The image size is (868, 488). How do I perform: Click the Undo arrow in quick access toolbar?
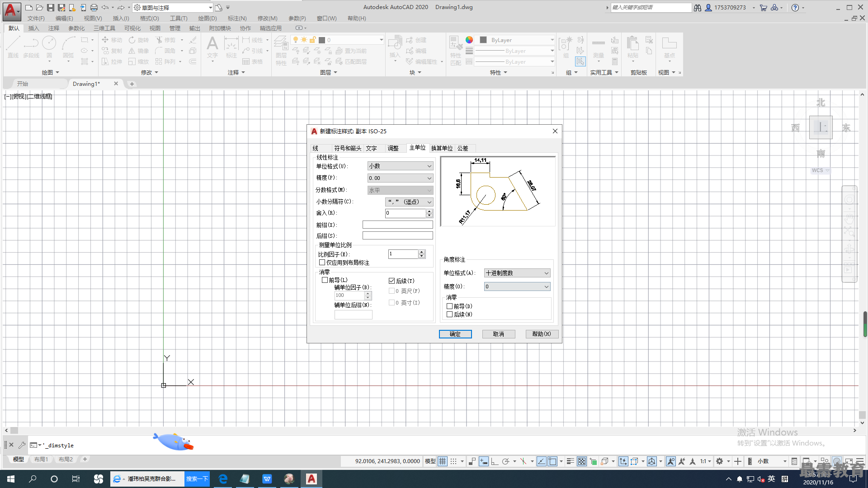(105, 8)
